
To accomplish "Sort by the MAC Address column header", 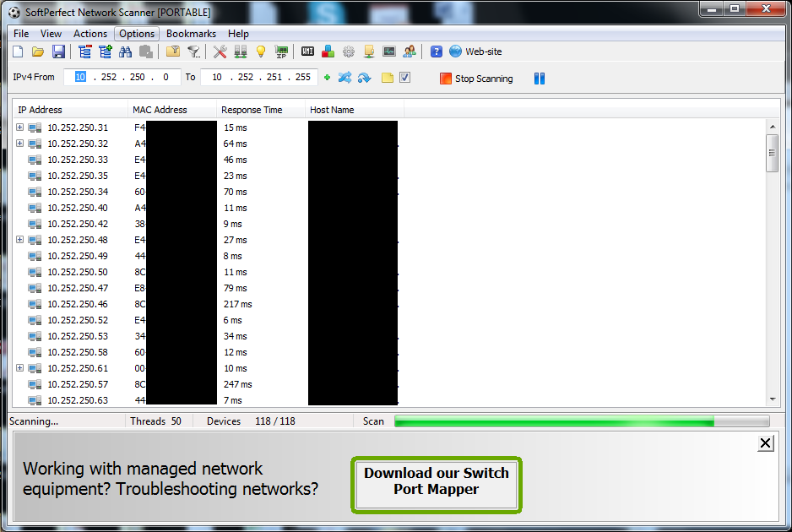I will 172,110.
